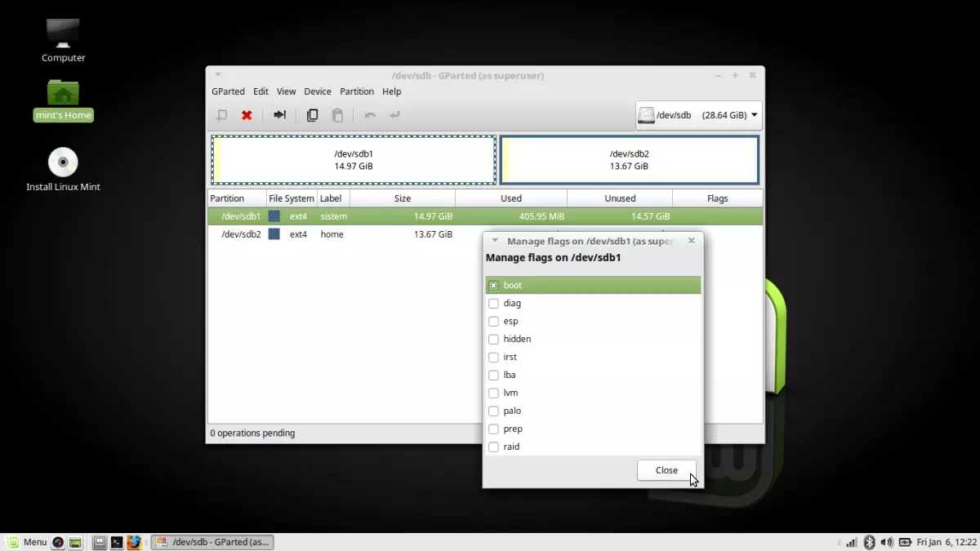Close the manage flags dialog
The width and height of the screenshot is (980, 551).
pos(666,470)
